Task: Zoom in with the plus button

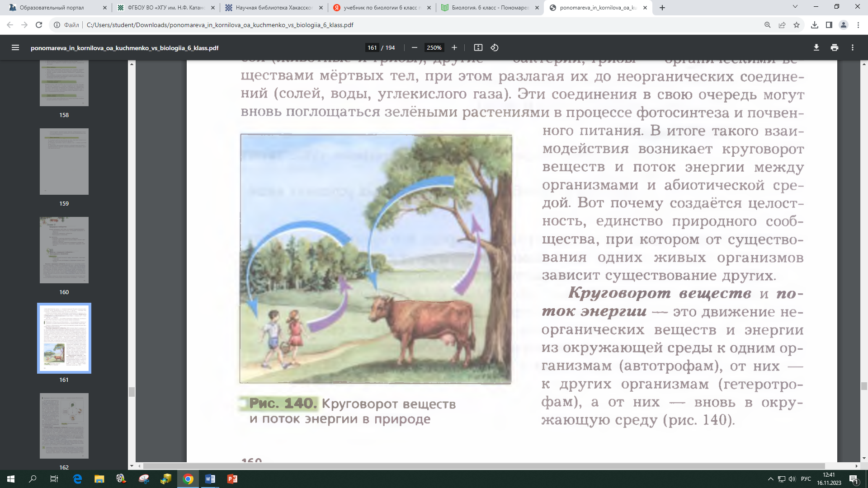Action: coord(454,47)
